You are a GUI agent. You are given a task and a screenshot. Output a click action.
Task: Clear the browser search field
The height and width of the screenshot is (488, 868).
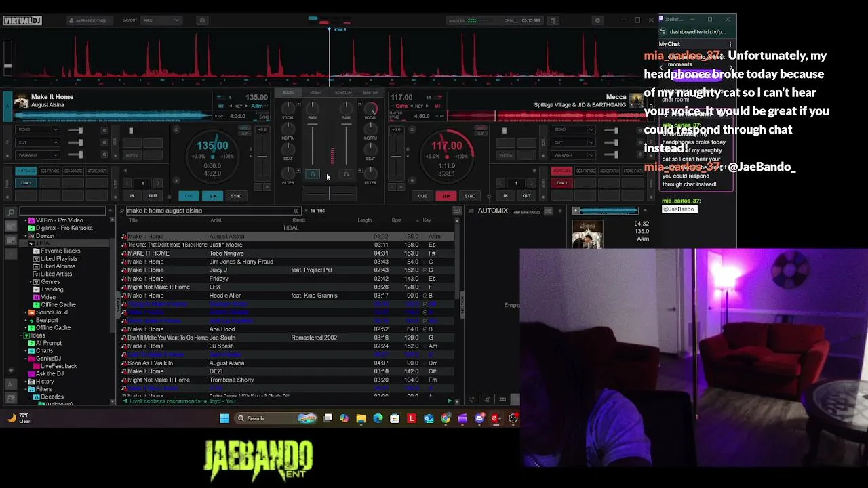pos(296,211)
